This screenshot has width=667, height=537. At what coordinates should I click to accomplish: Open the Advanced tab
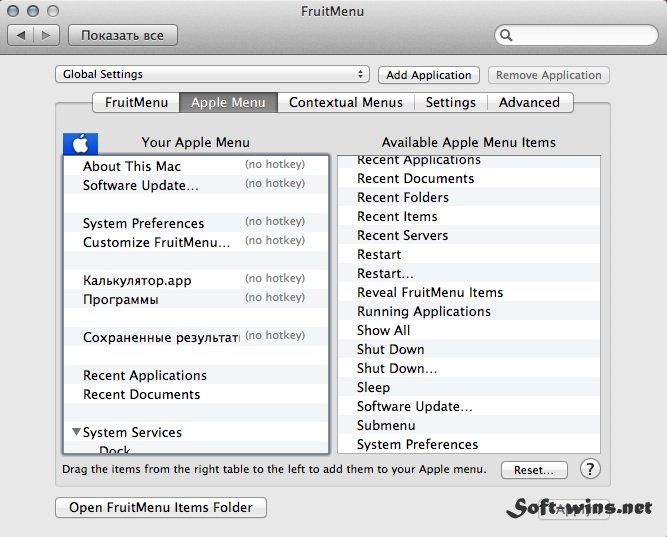coord(530,103)
